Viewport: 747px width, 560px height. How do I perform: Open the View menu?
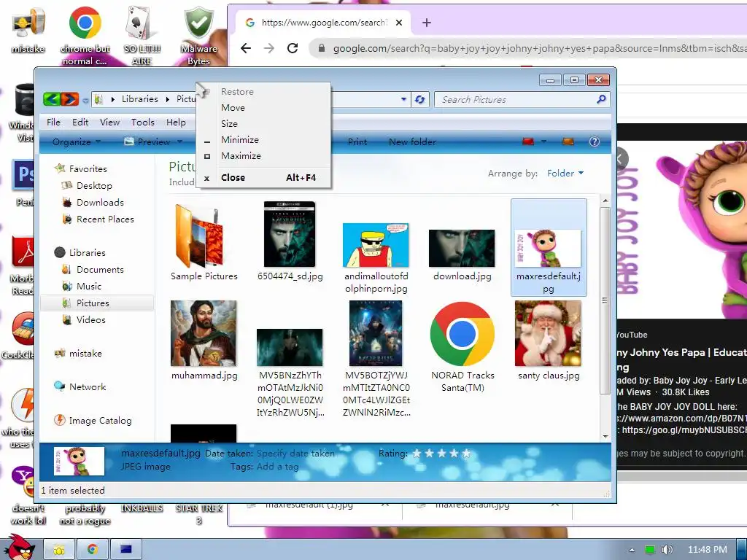[x=109, y=122]
